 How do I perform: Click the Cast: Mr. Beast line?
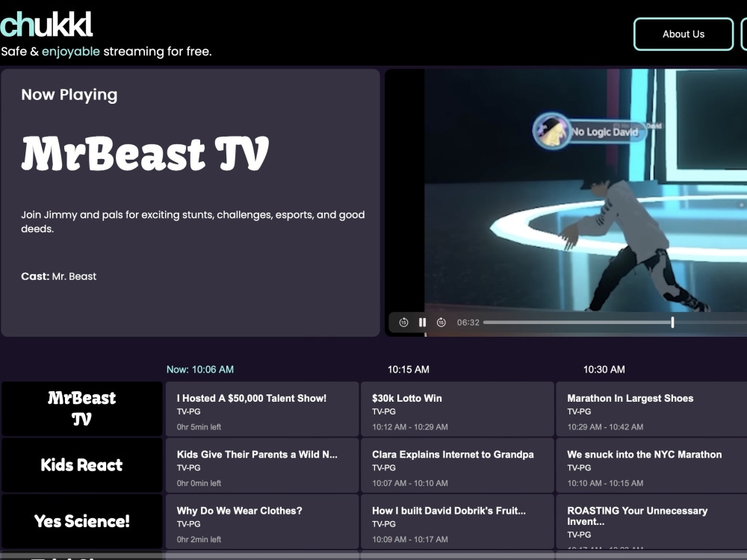[x=58, y=276]
